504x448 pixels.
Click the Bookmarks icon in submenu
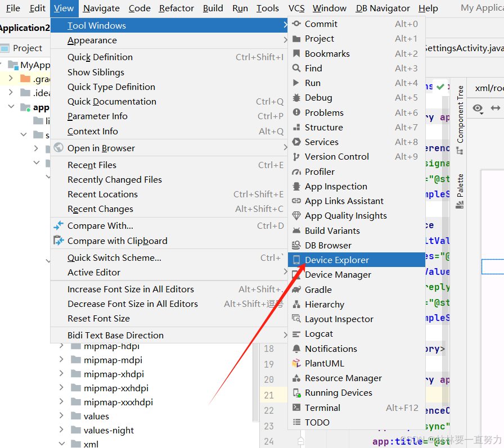click(x=296, y=53)
